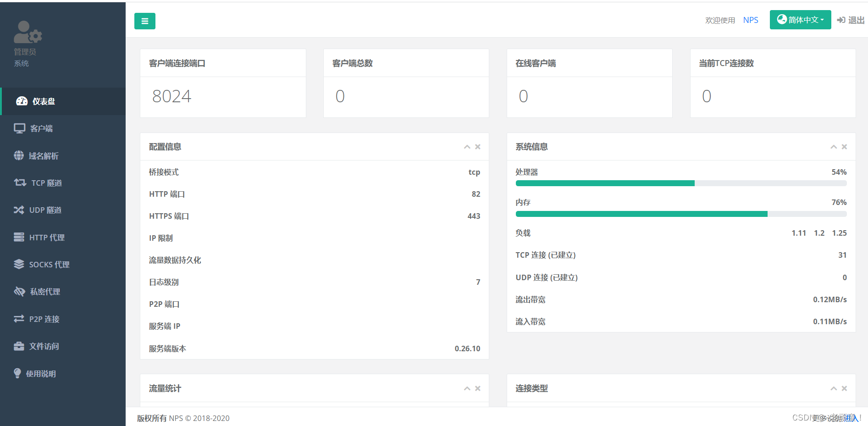The image size is (868, 426).
Task: Click the 在线客户端 card heading
Action: click(536, 63)
